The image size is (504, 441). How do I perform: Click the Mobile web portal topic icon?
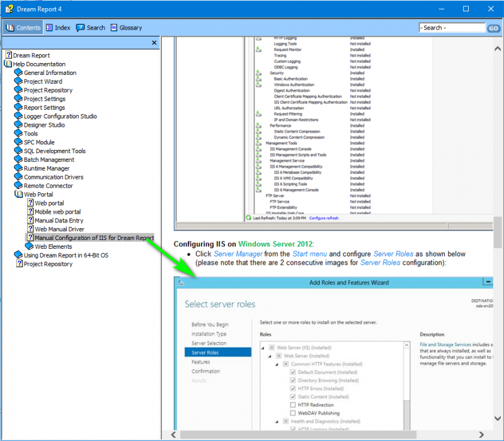pos(30,211)
